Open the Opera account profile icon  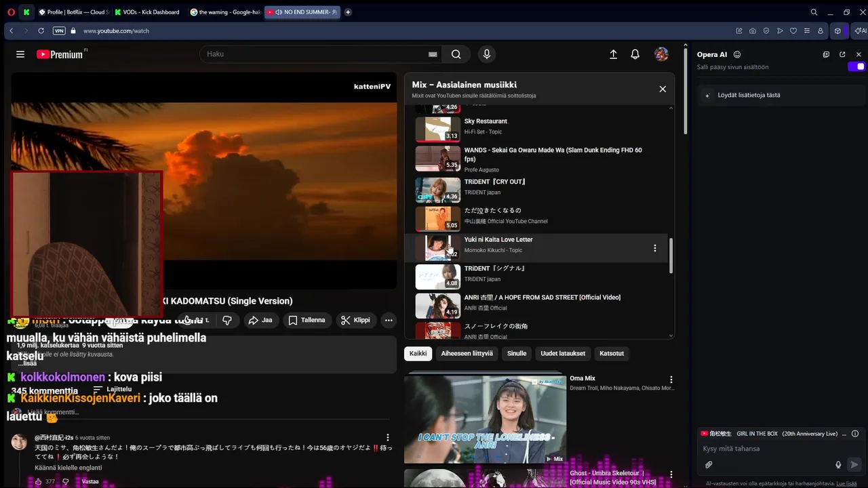pos(821,30)
